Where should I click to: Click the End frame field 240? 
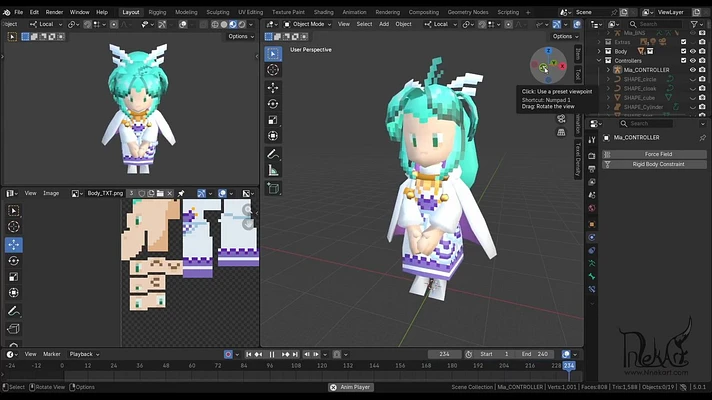[x=534, y=354]
